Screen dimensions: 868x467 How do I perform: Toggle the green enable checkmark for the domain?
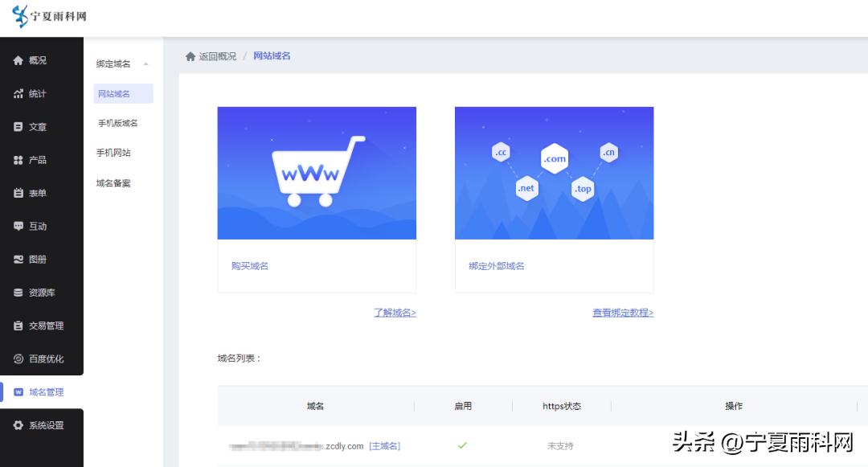(463, 444)
